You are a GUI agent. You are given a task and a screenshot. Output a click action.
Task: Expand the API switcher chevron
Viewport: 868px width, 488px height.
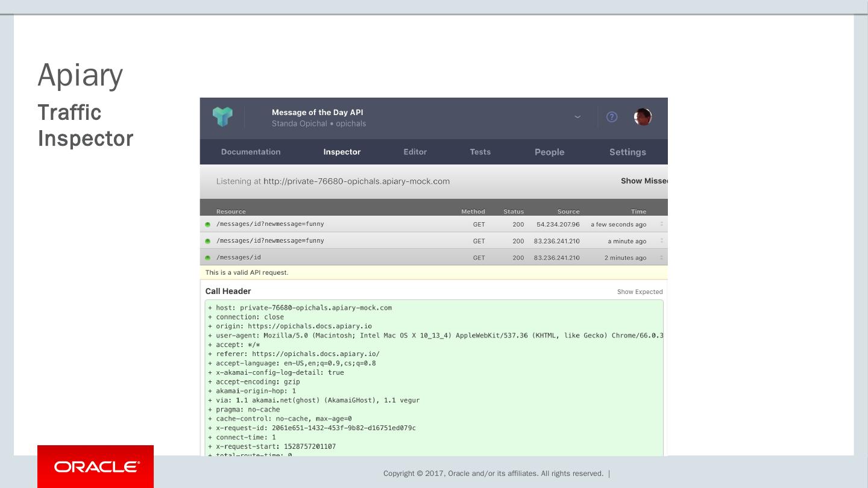point(577,117)
